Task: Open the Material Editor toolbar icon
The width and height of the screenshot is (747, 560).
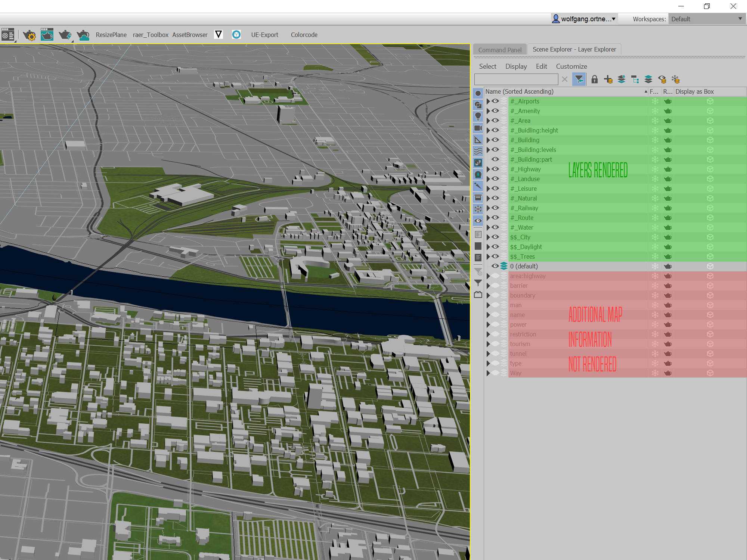Action: click(8, 35)
